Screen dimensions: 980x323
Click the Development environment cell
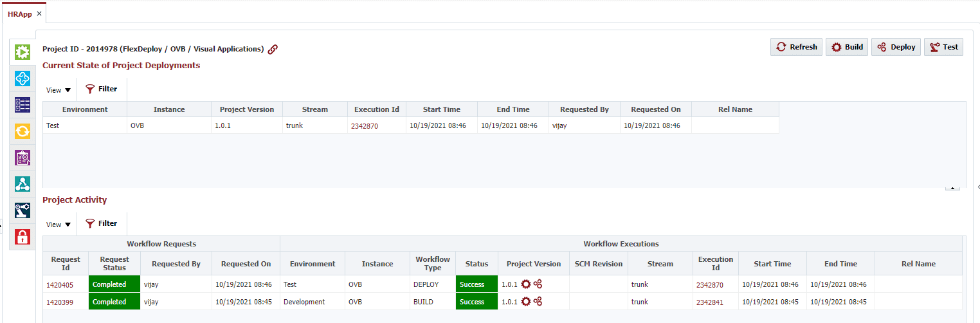point(313,302)
